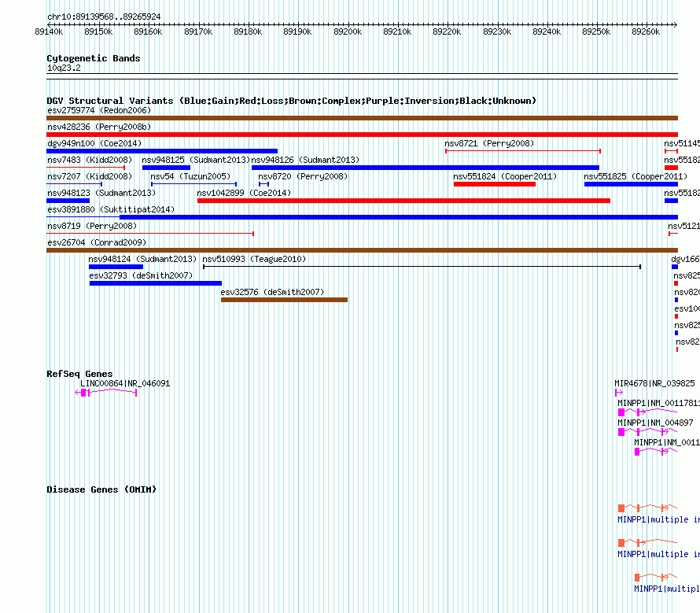Select the LINC00864 gene model glyph
The width and height of the screenshot is (700, 613).
106,393
